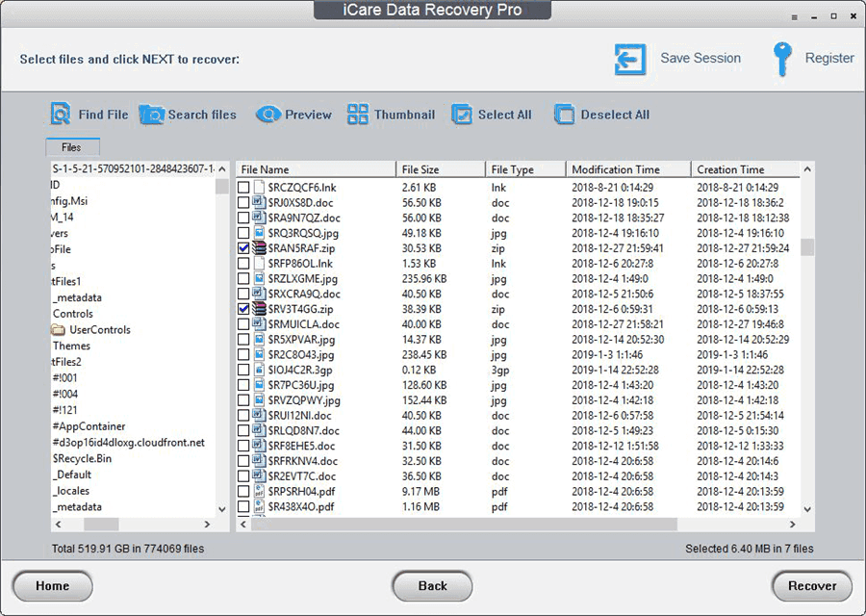This screenshot has width=866, height=616.
Task: Click the Save Session arrow icon
Action: pyautogui.click(x=630, y=59)
